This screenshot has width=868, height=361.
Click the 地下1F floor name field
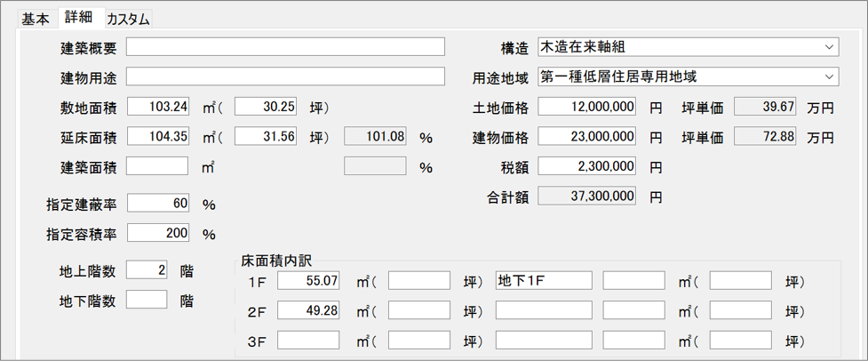click(x=544, y=281)
